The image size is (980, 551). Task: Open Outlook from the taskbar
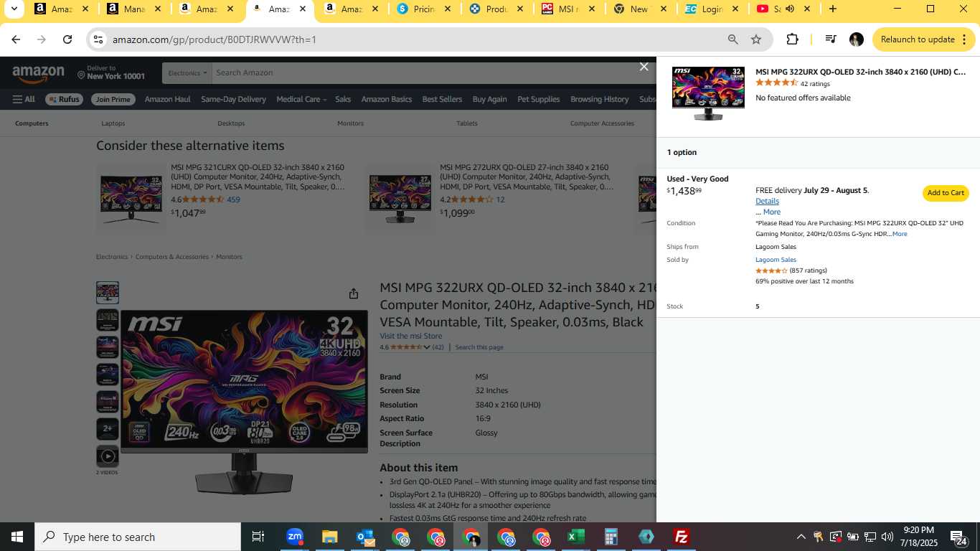(364, 537)
